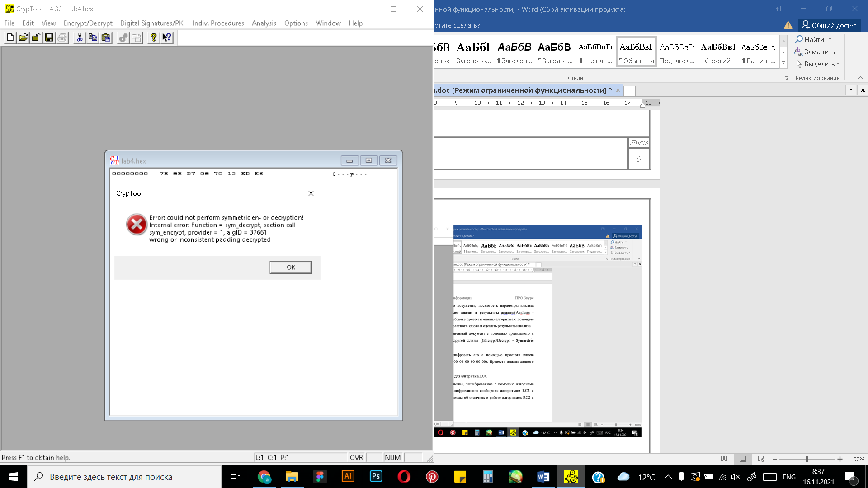Image resolution: width=868 pixels, height=488 pixels.
Task: Click the Open file icon in CrypTool toolbar
Action: pyautogui.click(x=23, y=38)
